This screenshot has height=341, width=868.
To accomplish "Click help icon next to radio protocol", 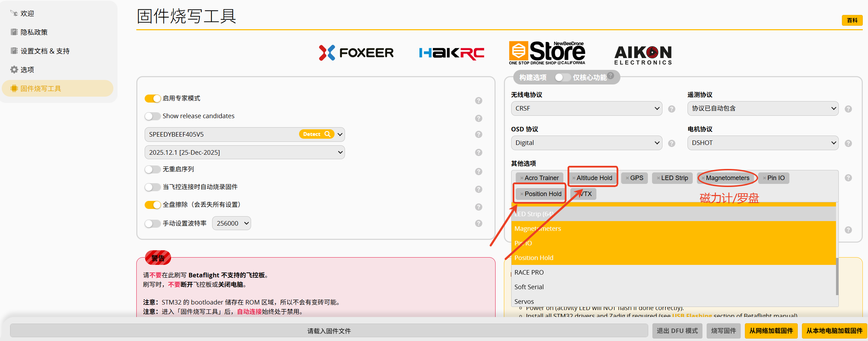I will 672,109.
